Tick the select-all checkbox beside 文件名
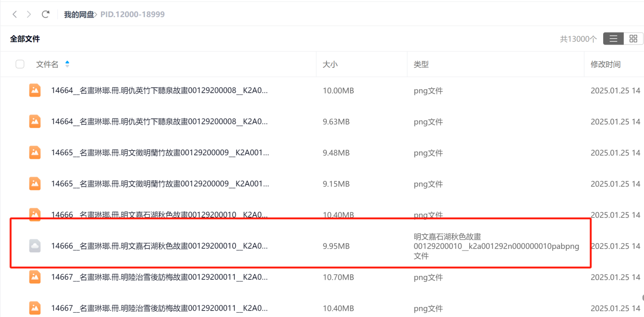The width and height of the screenshot is (644, 317). (20, 64)
